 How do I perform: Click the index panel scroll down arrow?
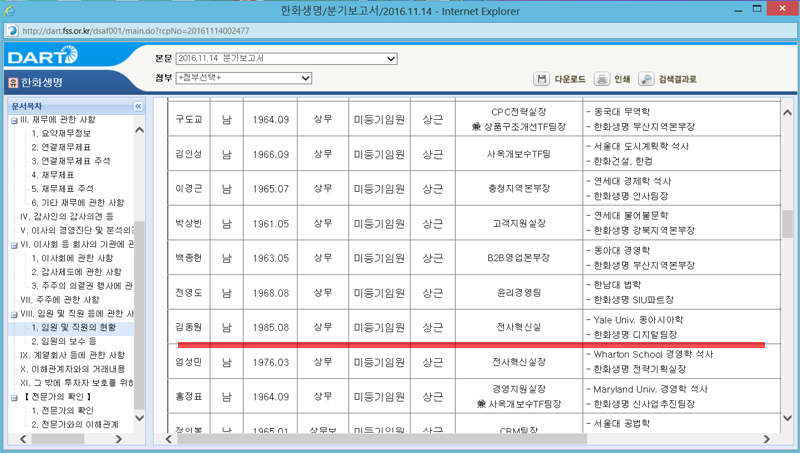[139, 418]
